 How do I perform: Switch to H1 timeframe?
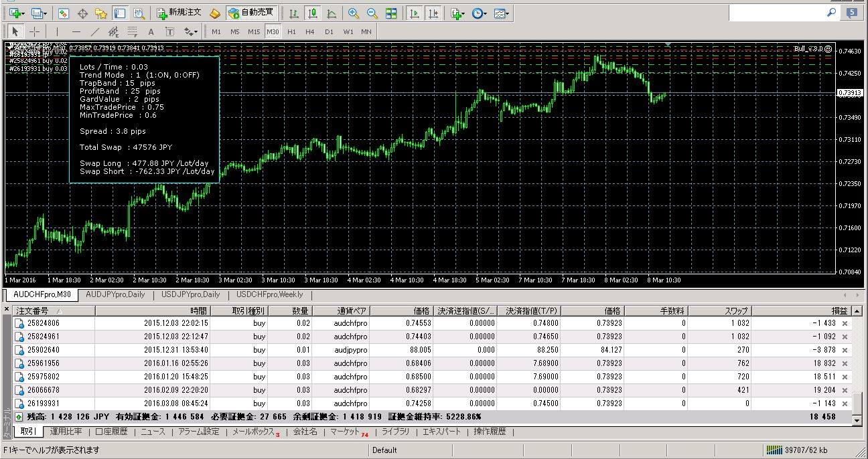click(291, 31)
